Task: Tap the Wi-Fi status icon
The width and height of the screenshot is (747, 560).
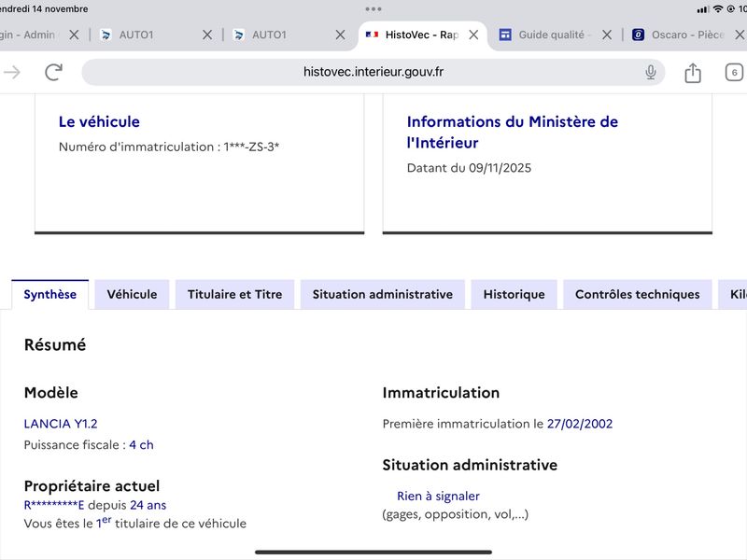Action: tap(717, 9)
